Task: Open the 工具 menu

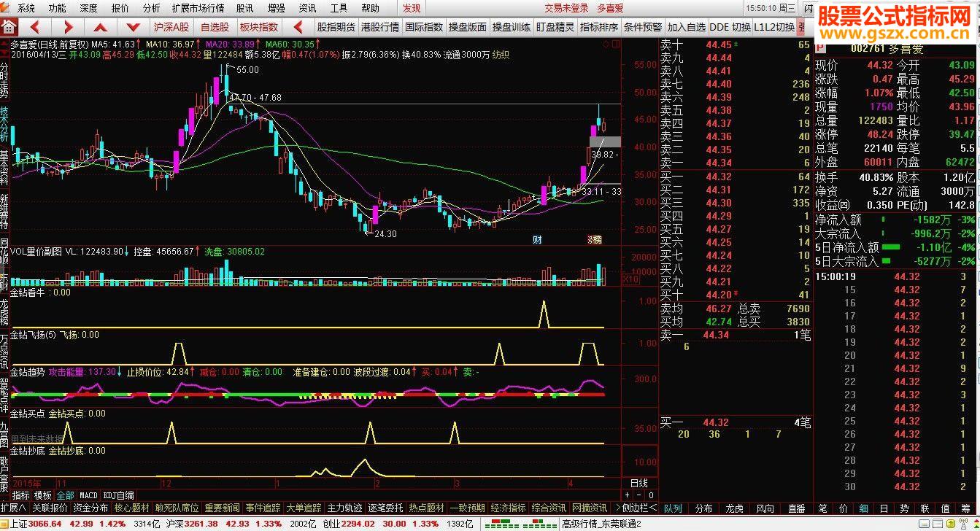Action: pos(339,8)
